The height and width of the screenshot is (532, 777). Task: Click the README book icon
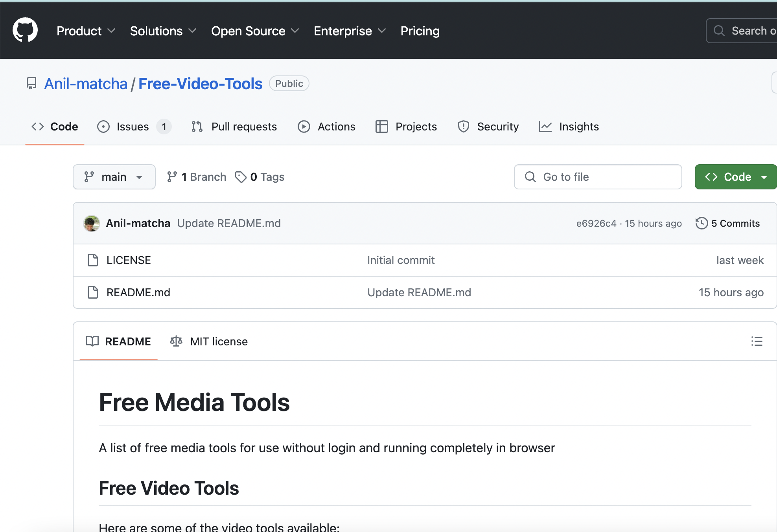(x=92, y=341)
